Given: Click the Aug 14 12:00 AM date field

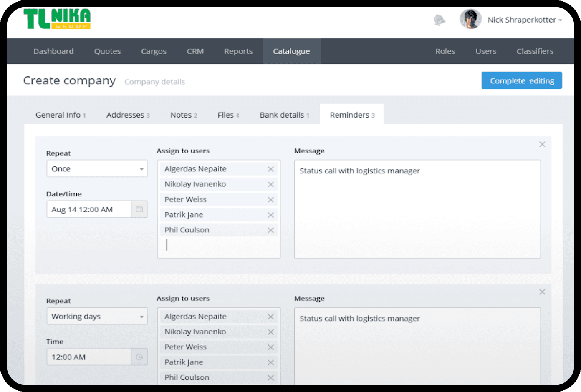Looking at the screenshot, I should [89, 209].
